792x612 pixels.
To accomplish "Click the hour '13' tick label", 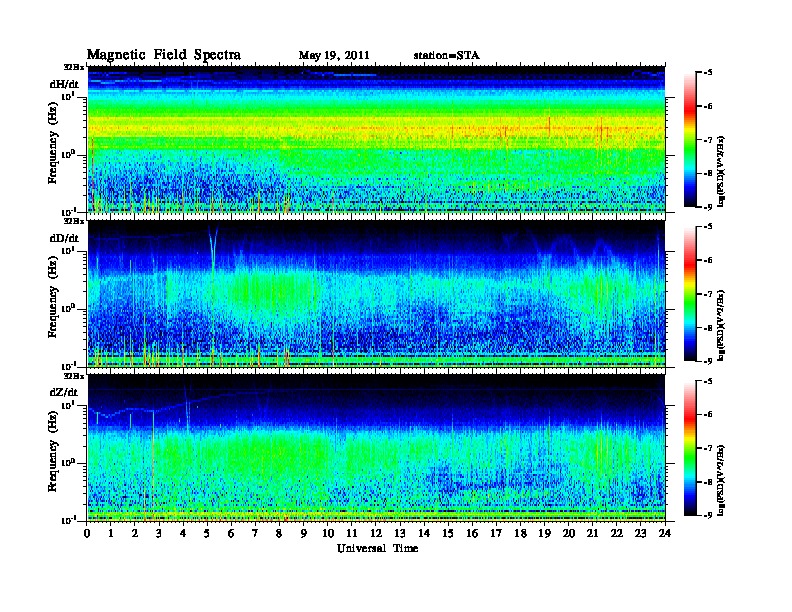I will (x=400, y=533).
